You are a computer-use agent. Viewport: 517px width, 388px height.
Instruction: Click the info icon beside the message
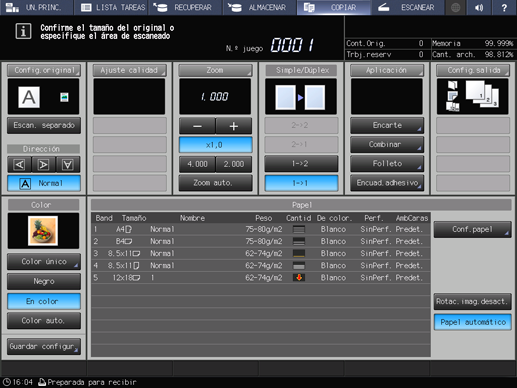(23, 31)
